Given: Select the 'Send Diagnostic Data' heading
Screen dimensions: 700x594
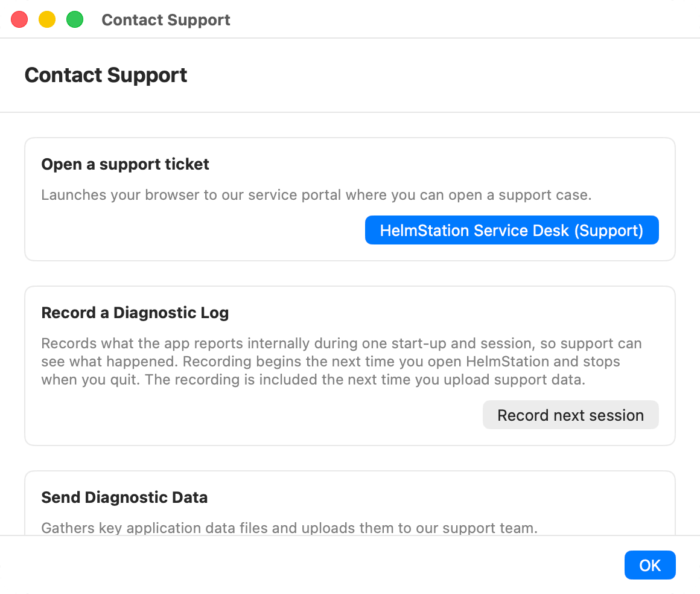Looking at the screenshot, I should point(124,497).
